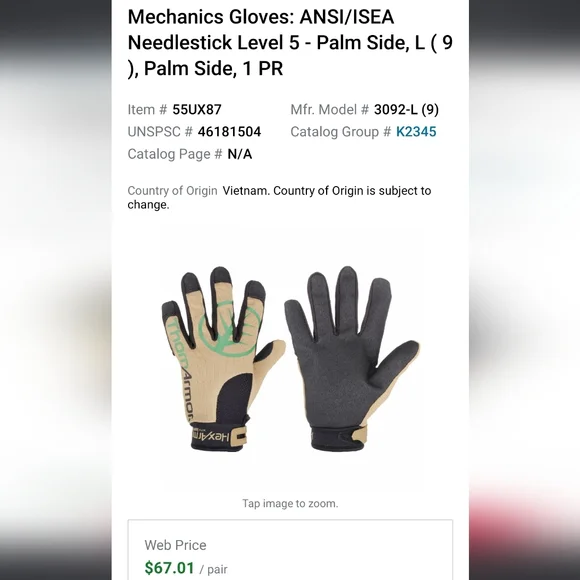The height and width of the screenshot is (580, 580).
Task: Click the ThornArmor lettering on the glove
Action: point(180,370)
